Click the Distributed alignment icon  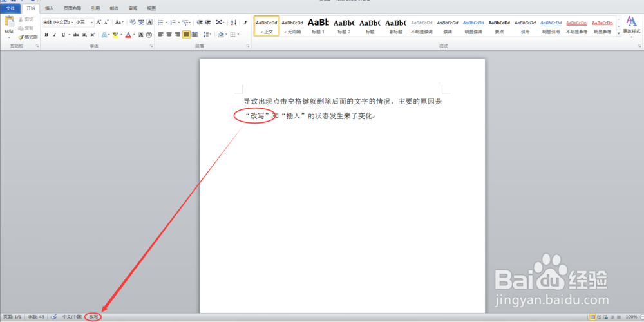pos(194,35)
